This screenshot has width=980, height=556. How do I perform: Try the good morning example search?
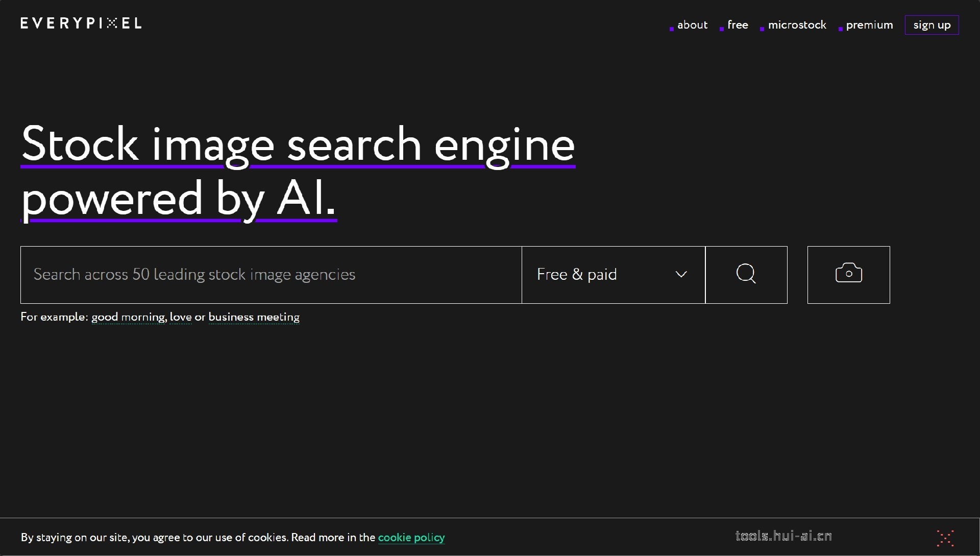click(128, 317)
